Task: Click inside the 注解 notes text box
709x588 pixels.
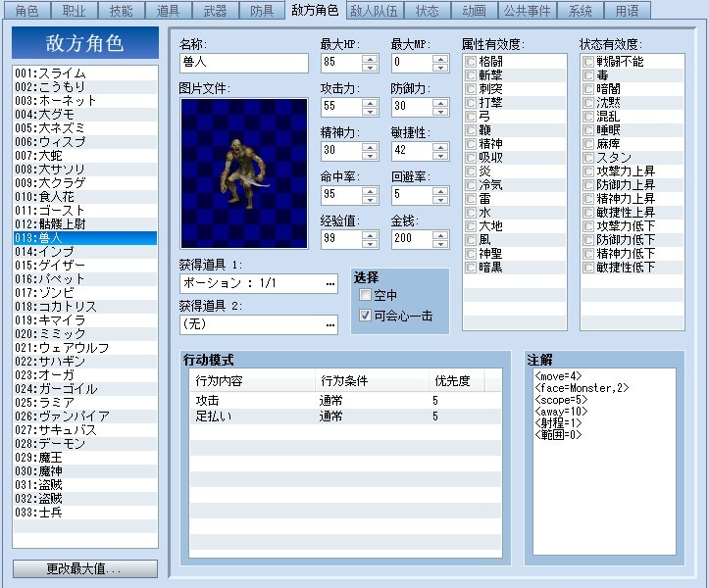Action: pos(604,462)
